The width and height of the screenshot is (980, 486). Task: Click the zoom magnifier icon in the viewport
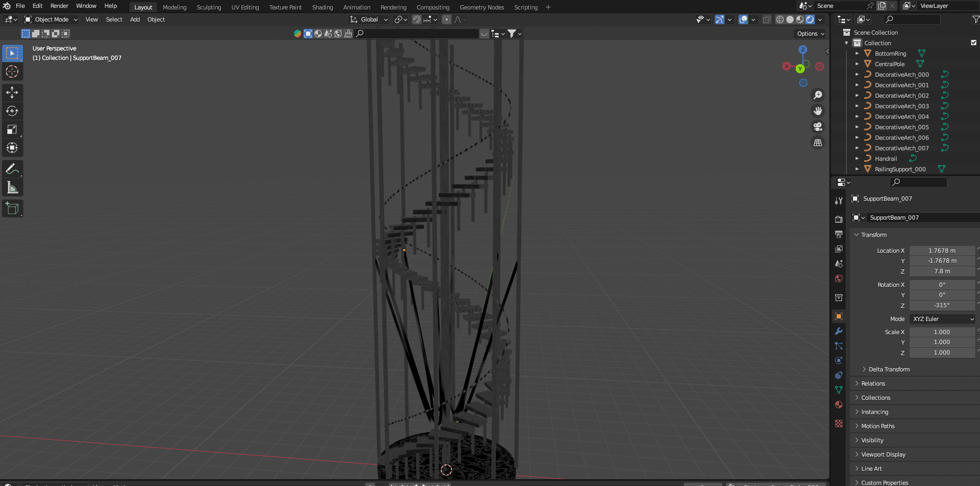817,95
